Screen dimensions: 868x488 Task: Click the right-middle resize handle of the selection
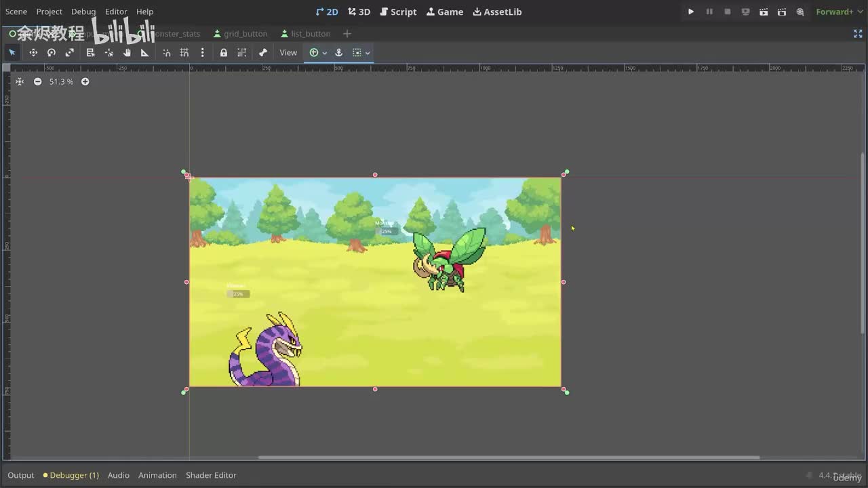[564, 282]
